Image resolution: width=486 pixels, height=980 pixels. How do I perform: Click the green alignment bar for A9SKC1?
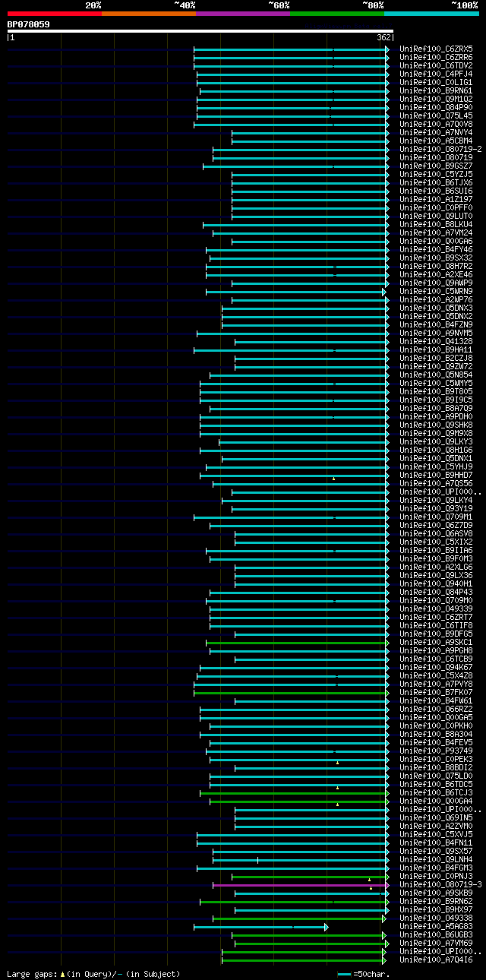pos(297,643)
